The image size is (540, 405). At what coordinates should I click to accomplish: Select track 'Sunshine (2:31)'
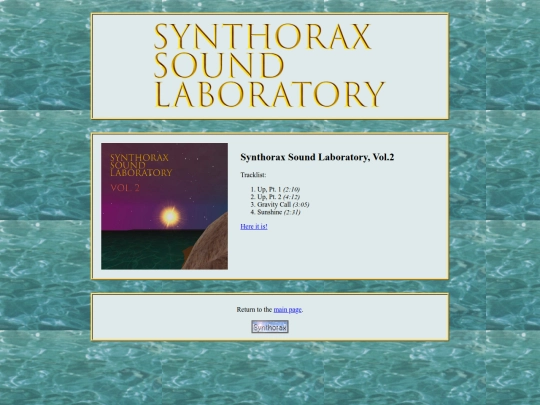click(x=279, y=212)
